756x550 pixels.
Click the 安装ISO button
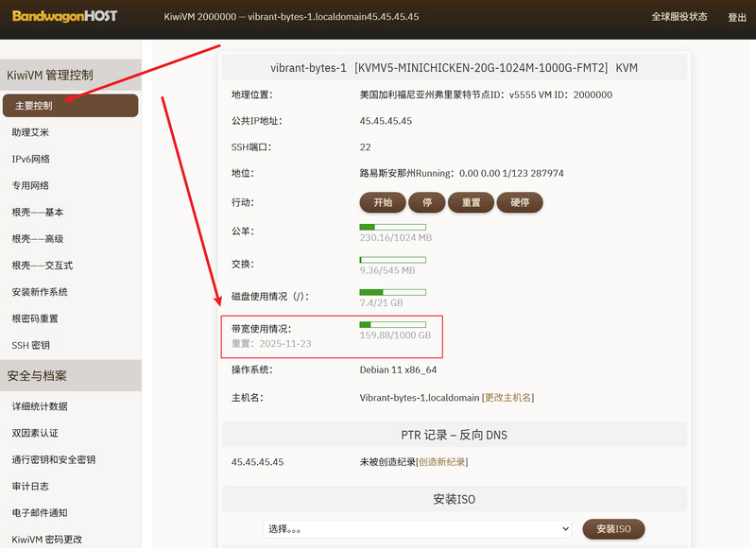tap(613, 529)
